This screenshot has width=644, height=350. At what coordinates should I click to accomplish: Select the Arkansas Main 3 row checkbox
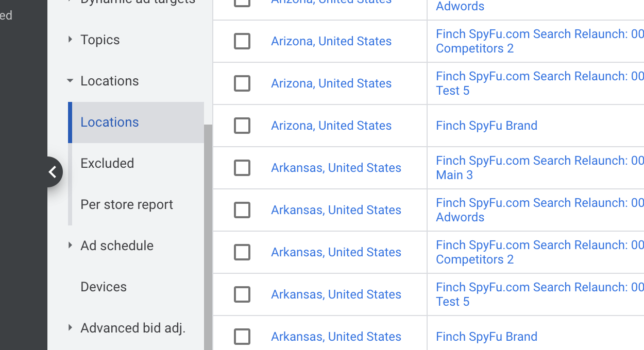click(x=242, y=168)
